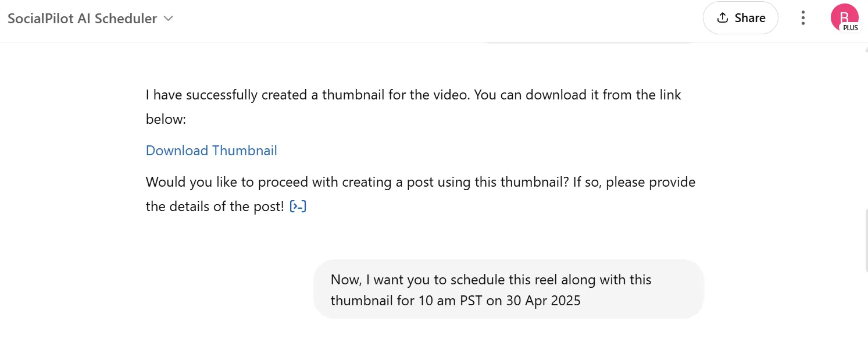Click the export arrow inside the Share pill

tap(724, 17)
